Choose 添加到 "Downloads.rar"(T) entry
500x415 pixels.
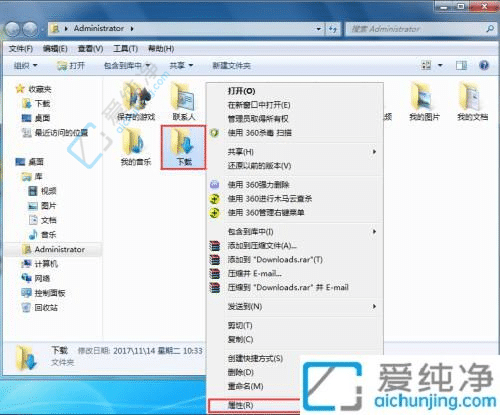tap(295, 259)
